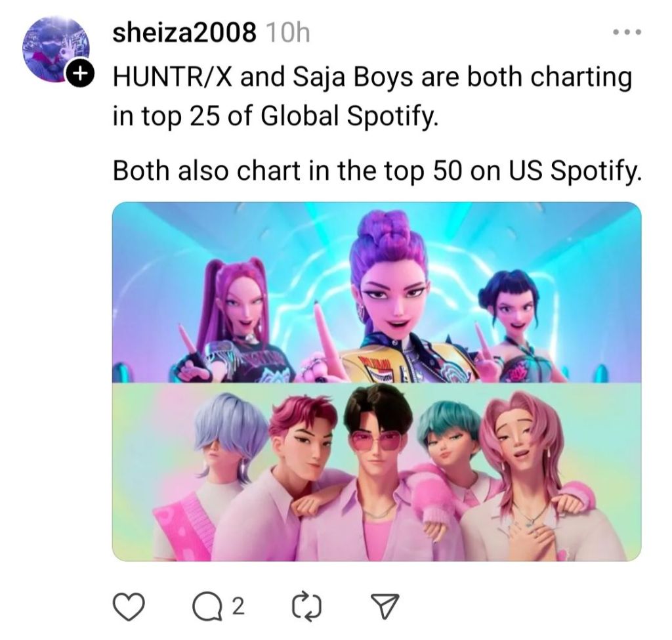Share the post with the paper plane icon
The height and width of the screenshot is (640, 672).
coord(385,606)
